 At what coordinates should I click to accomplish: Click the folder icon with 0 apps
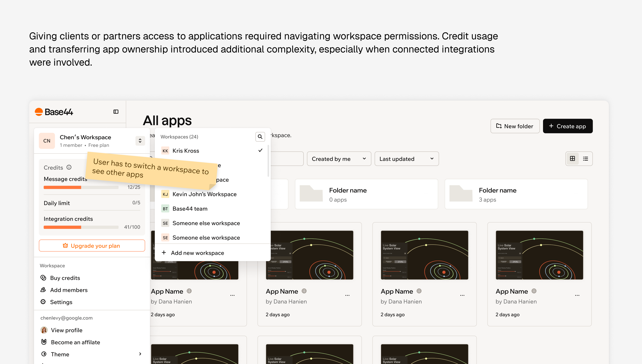click(x=311, y=193)
